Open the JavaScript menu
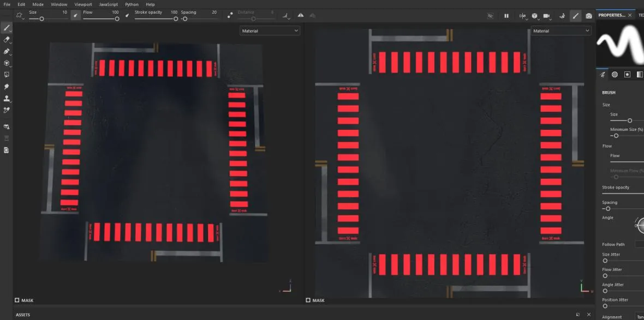This screenshot has height=320, width=644. click(x=109, y=4)
